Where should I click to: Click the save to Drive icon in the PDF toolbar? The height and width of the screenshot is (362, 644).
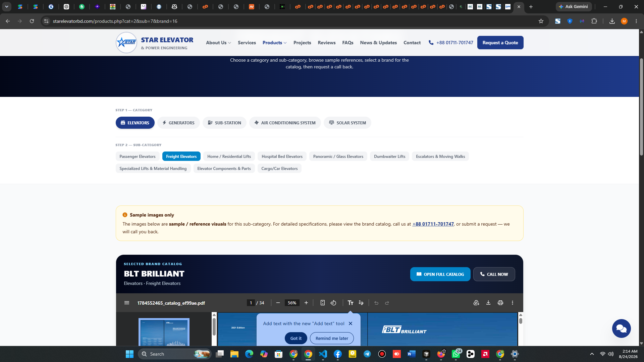pos(476,303)
